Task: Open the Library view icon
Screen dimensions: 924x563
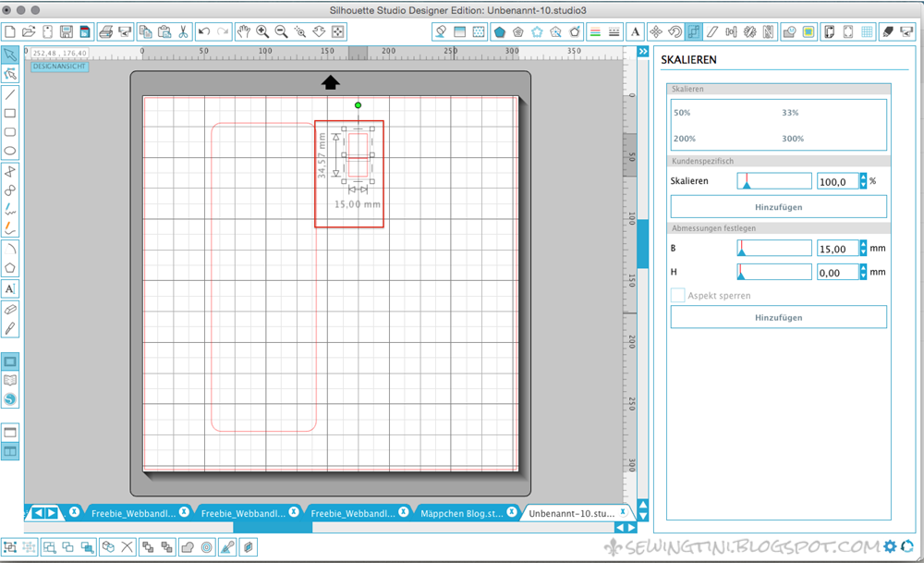Action: (10, 380)
